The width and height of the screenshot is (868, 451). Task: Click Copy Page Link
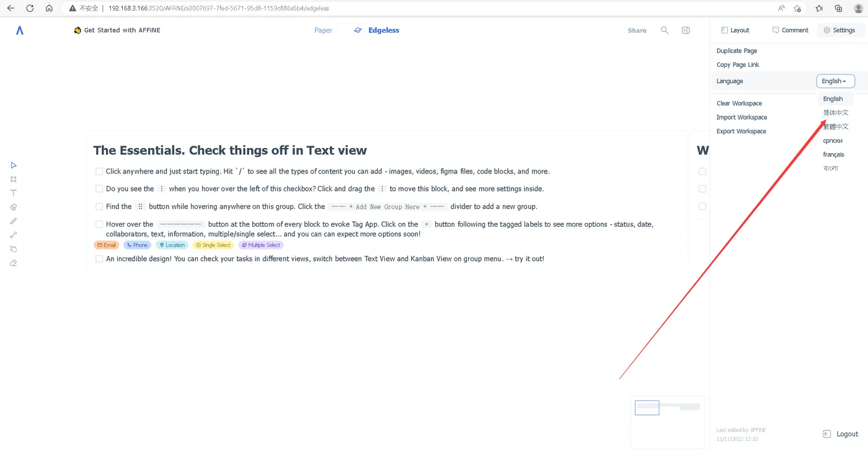tap(738, 65)
